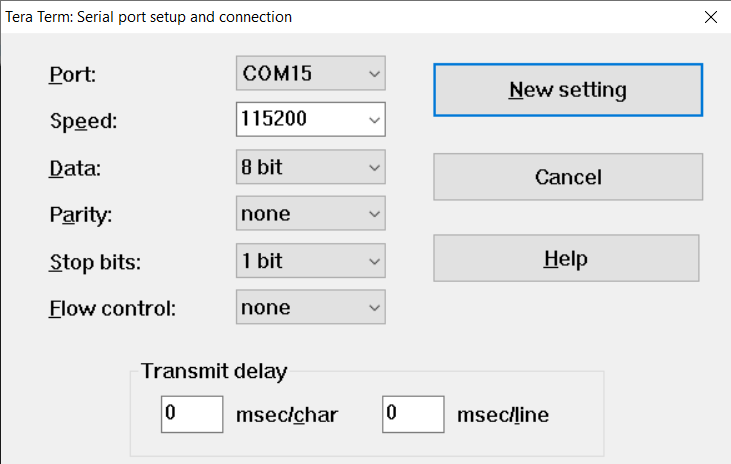The height and width of the screenshot is (464, 731).
Task: Click the Port: label
Action: tap(72, 75)
